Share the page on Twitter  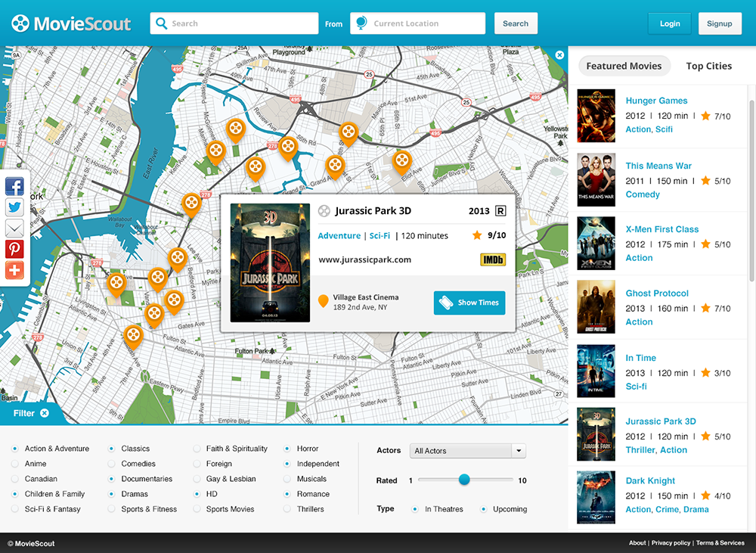14,207
